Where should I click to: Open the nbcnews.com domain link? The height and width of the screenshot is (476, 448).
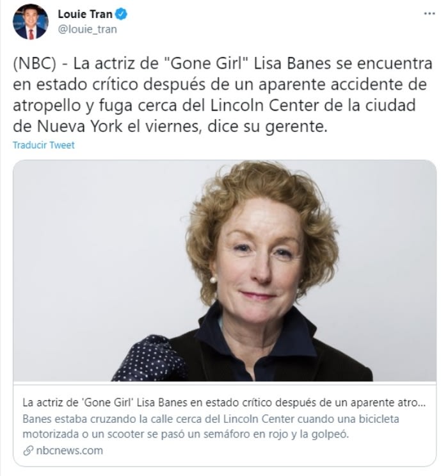pos(70,450)
